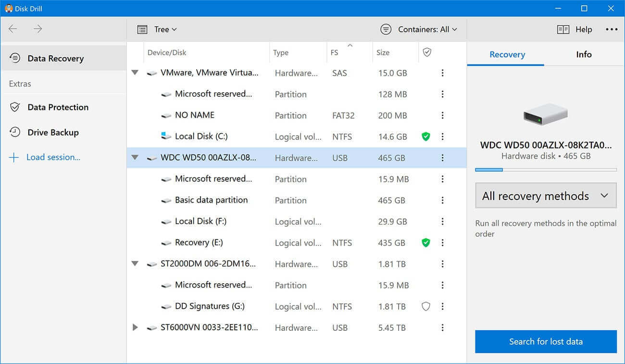This screenshot has height=364, width=625.
Task: Select the DD Signatures (G:) row
Action: [x=297, y=306]
